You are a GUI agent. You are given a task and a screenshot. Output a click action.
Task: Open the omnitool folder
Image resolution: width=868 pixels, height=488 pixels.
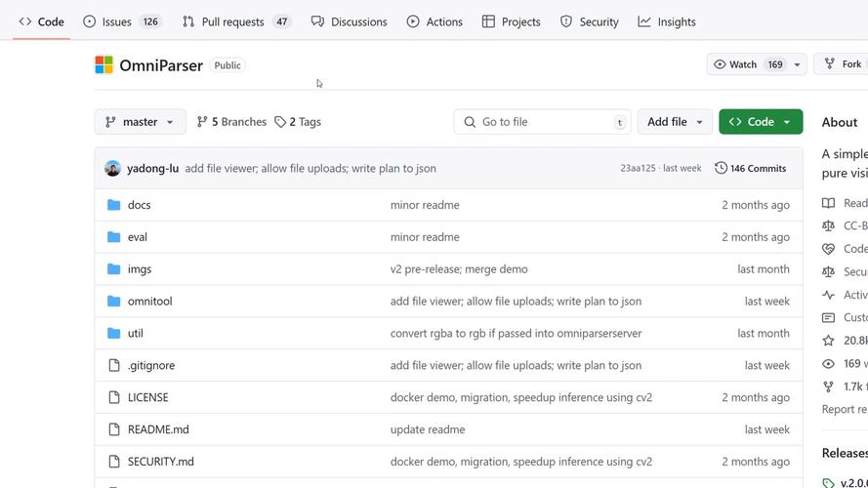[150, 301]
